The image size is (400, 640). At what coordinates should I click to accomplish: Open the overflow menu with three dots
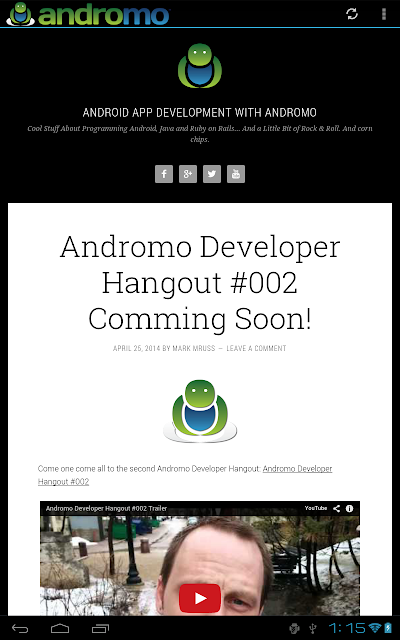[x=383, y=14]
